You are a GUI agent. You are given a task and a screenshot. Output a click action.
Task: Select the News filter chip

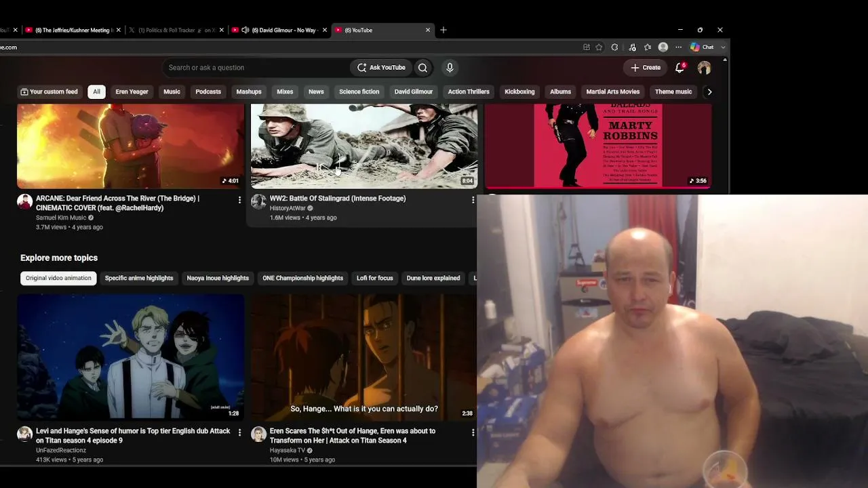point(316,91)
